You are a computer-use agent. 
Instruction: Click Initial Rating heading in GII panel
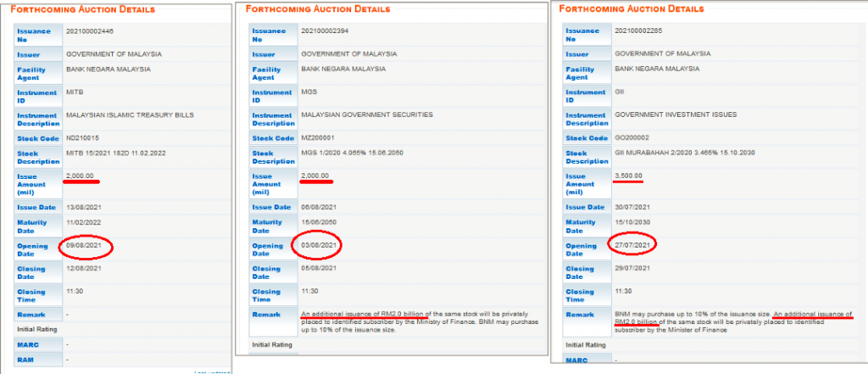(586, 344)
